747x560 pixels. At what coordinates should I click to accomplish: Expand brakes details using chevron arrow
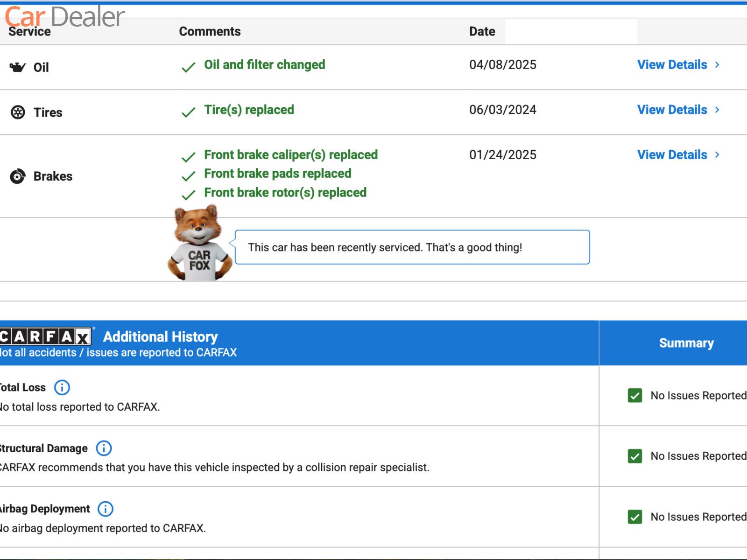(x=717, y=155)
